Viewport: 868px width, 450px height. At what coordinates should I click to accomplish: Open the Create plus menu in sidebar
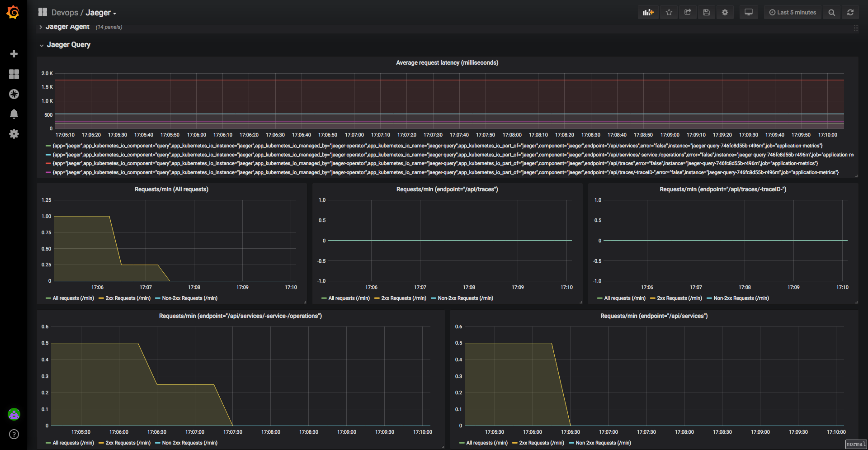[14, 54]
